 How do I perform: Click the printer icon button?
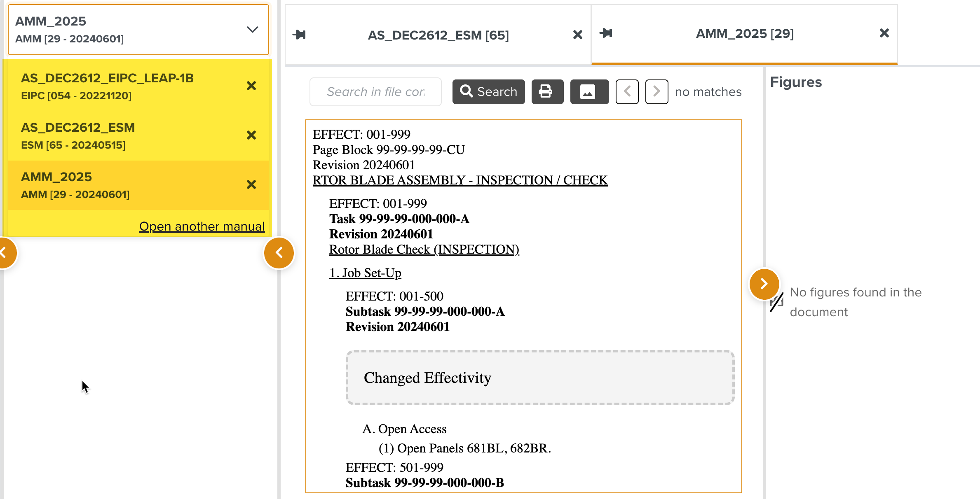[x=547, y=91]
